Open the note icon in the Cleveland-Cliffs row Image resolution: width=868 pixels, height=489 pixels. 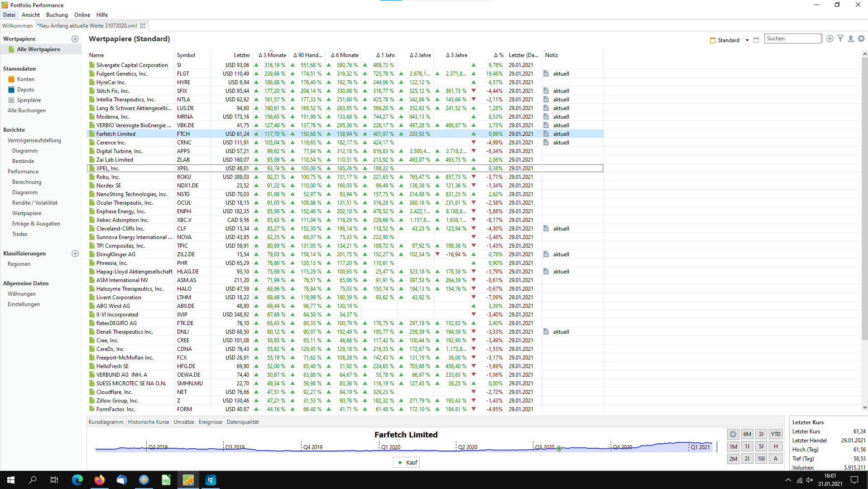point(546,229)
